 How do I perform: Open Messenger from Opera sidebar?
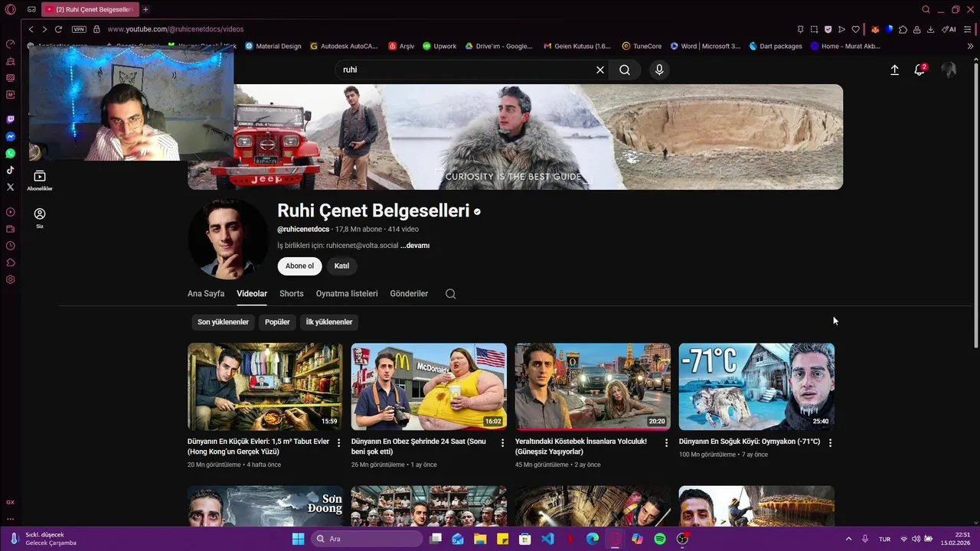click(11, 136)
